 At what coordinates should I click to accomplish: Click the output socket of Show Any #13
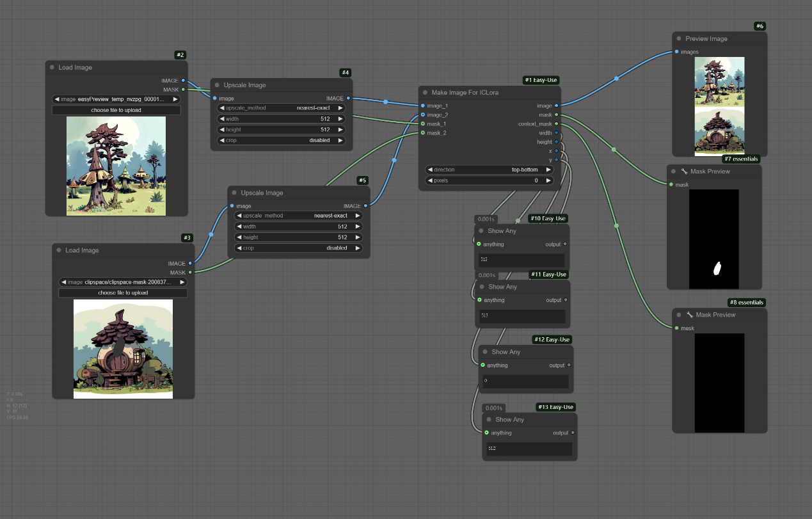[x=572, y=433]
